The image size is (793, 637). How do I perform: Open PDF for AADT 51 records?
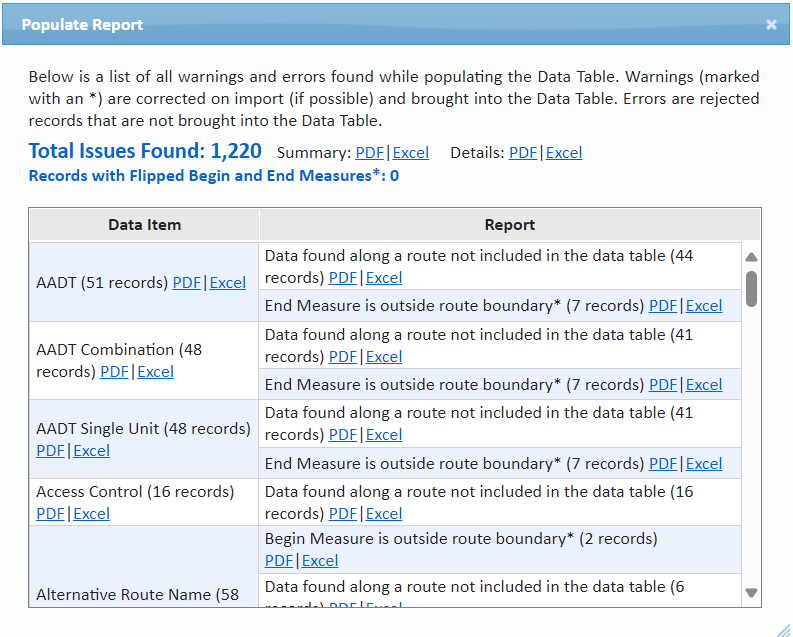click(186, 283)
